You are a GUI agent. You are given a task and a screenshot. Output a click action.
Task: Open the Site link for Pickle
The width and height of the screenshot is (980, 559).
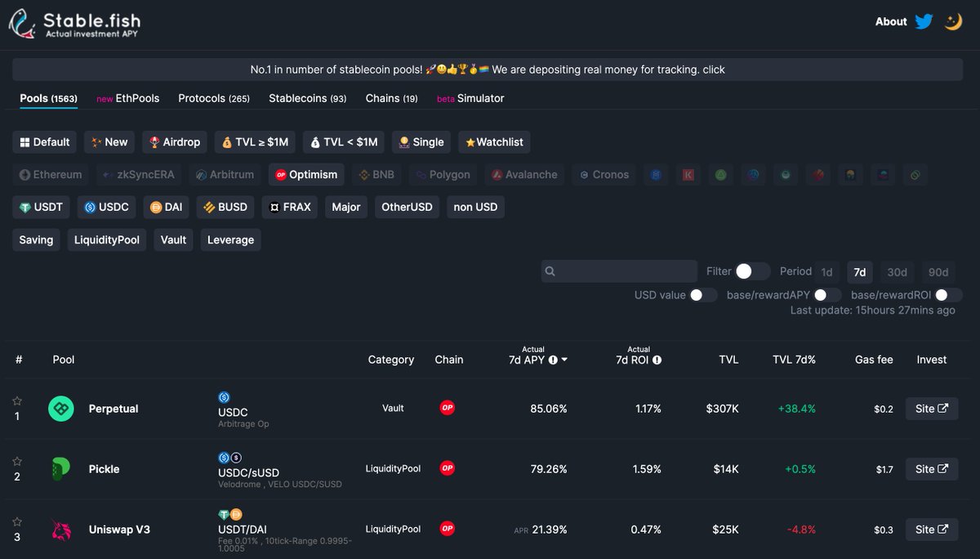click(x=932, y=469)
